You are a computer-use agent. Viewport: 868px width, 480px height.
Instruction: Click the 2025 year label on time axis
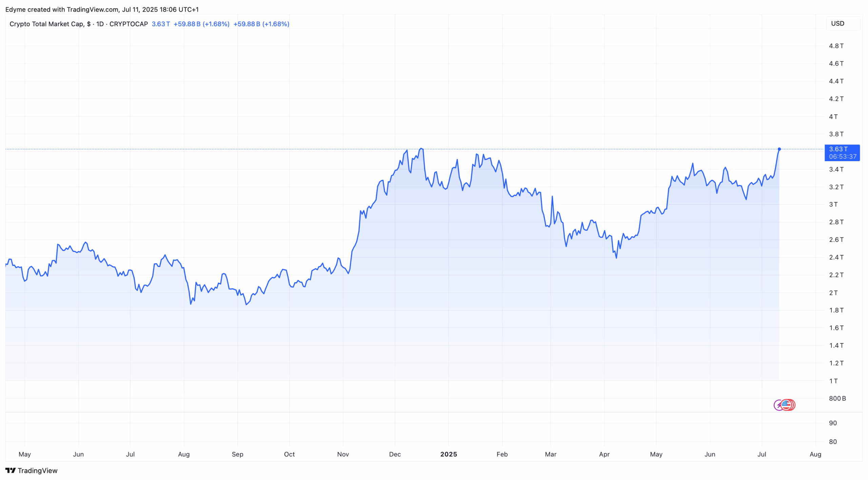[x=449, y=454]
